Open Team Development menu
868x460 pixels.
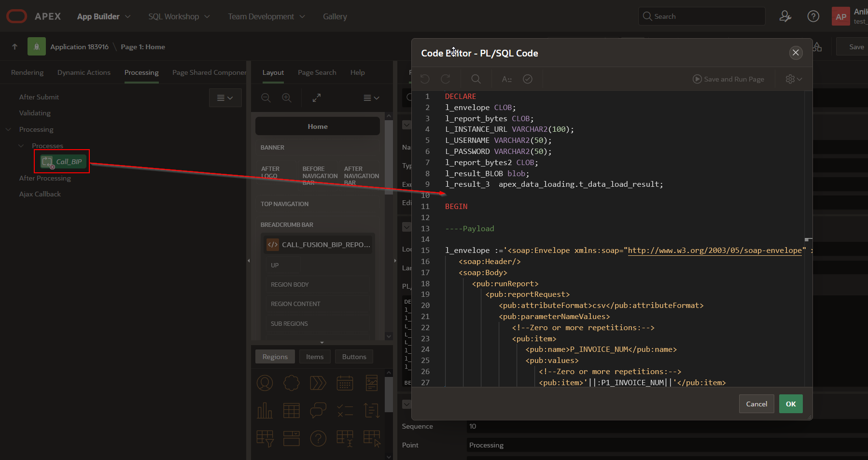[266, 16]
